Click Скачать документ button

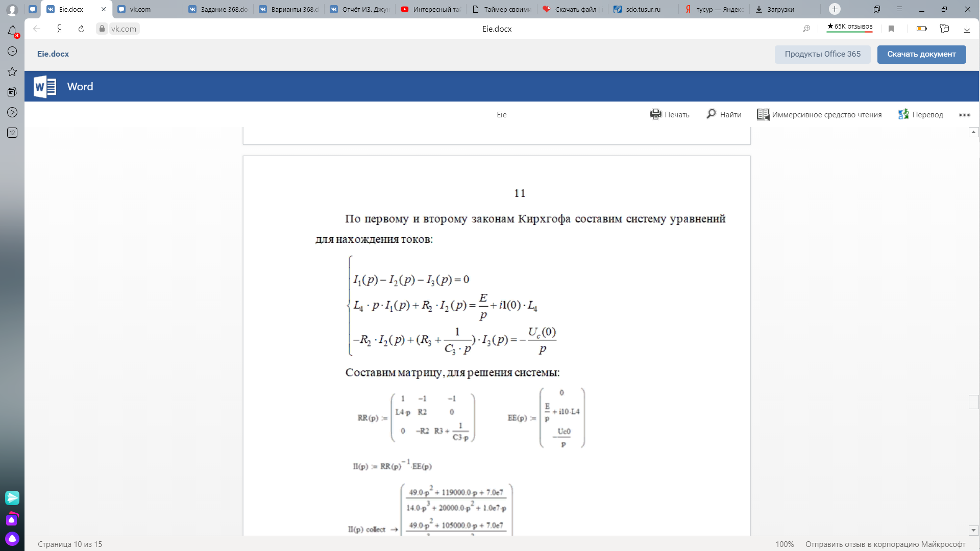(x=921, y=54)
